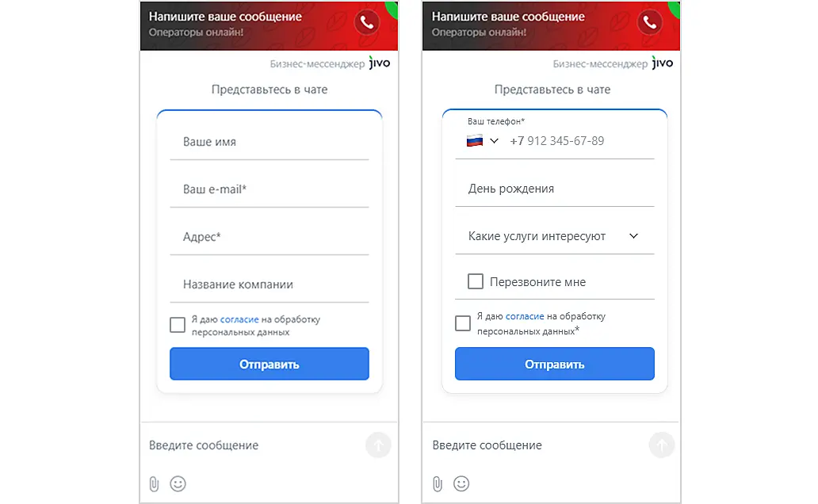Click the phone call icon in left chat header
818x504 pixels.
(367, 22)
